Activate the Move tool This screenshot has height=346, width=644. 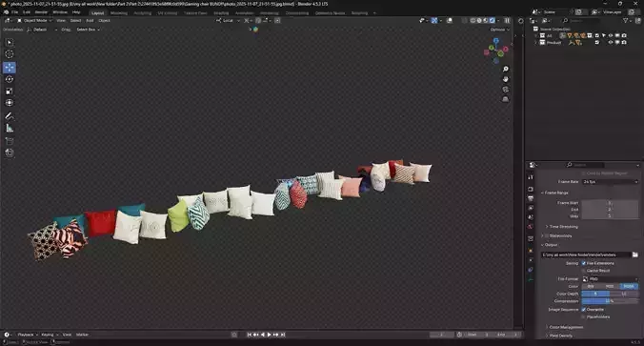9,68
